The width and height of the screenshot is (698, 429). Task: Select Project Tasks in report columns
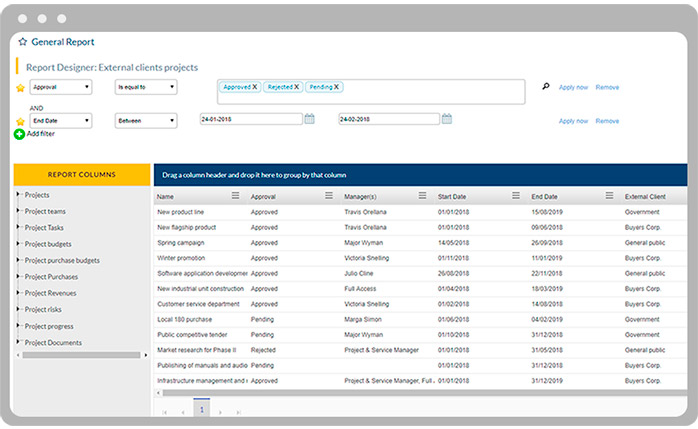44,228
